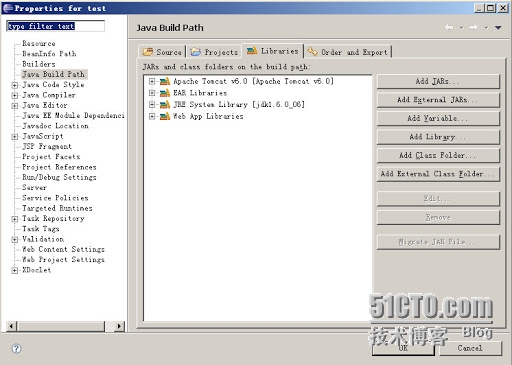Click the right scroll arrow of tree scrollbar

pyautogui.click(x=119, y=326)
